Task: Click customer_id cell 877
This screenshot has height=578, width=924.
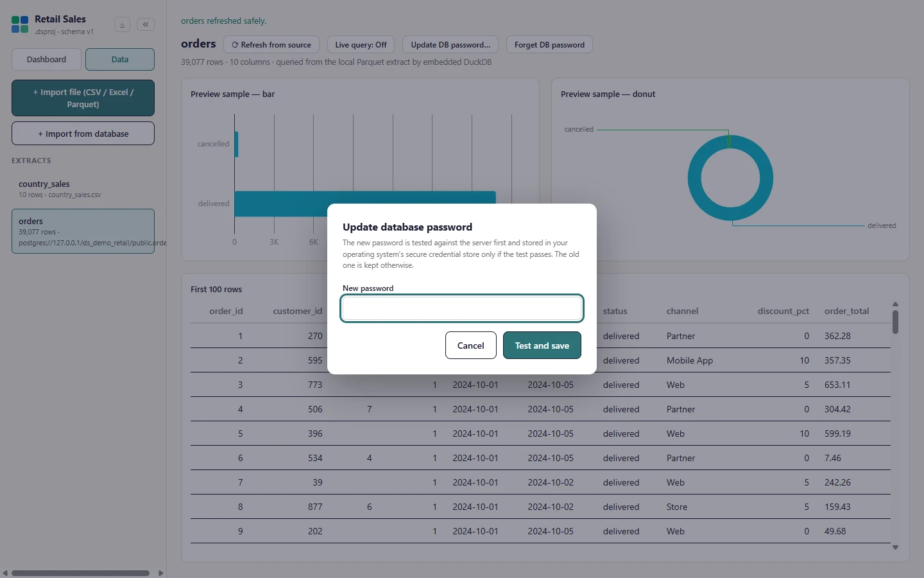Action: tap(315, 507)
